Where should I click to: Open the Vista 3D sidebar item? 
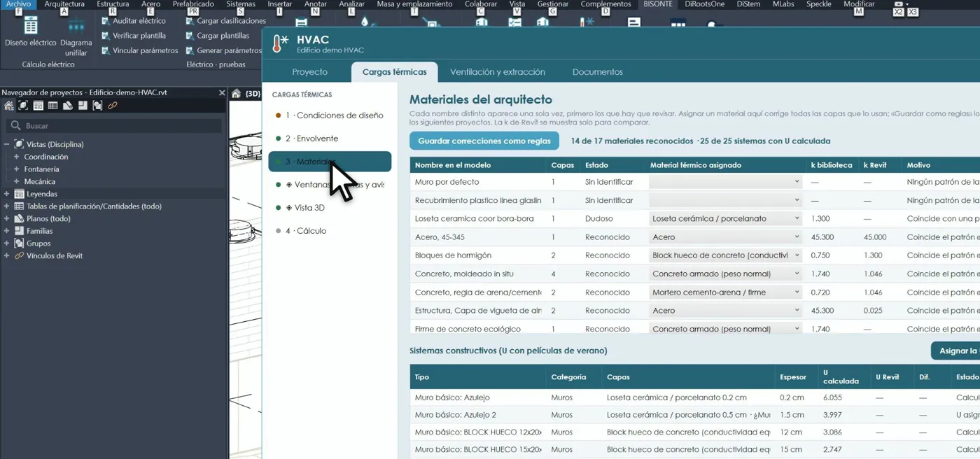tap(330, 208)
